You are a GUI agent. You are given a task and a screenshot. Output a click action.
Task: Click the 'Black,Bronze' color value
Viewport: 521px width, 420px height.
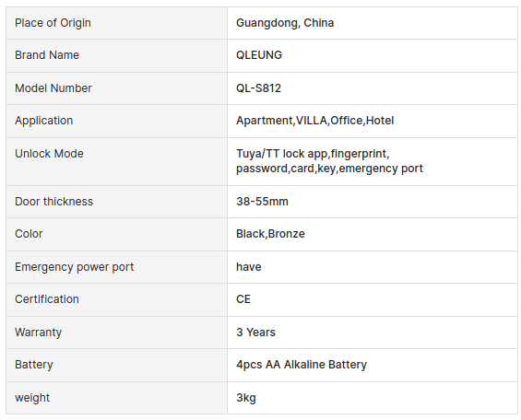coord(270,234)
